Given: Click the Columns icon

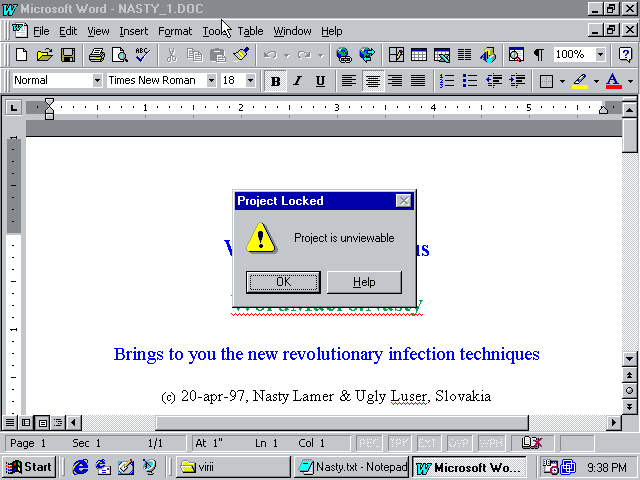Looking at the screenshot, I should point(464,55).
